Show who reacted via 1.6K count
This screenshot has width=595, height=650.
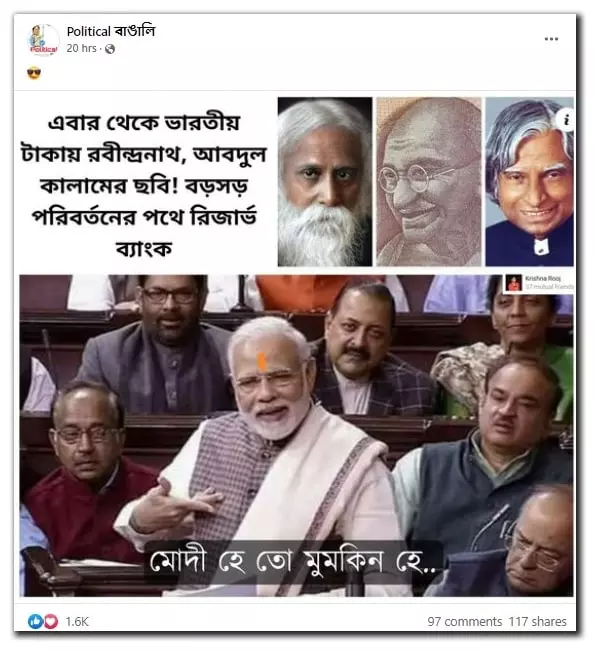(77, 621)
